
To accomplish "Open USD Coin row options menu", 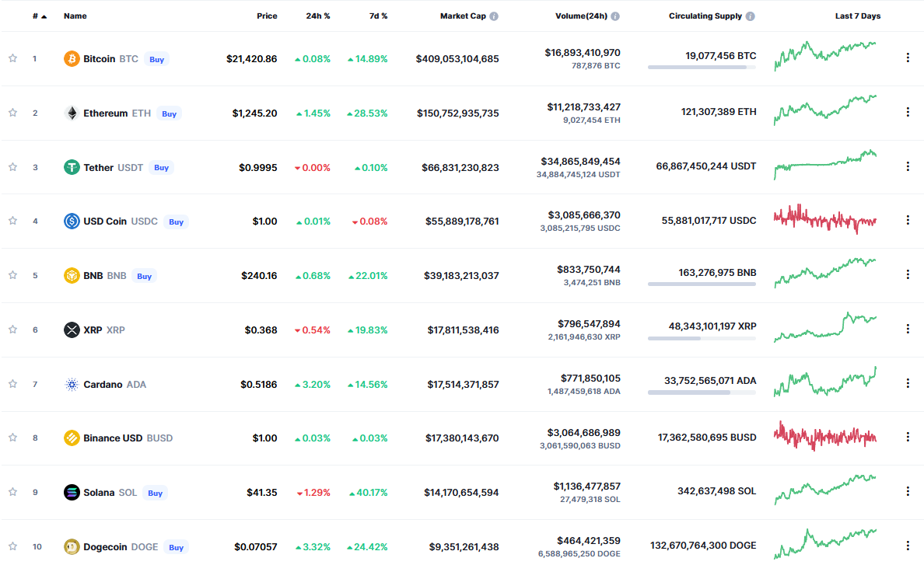I will [x=908, y=220].
